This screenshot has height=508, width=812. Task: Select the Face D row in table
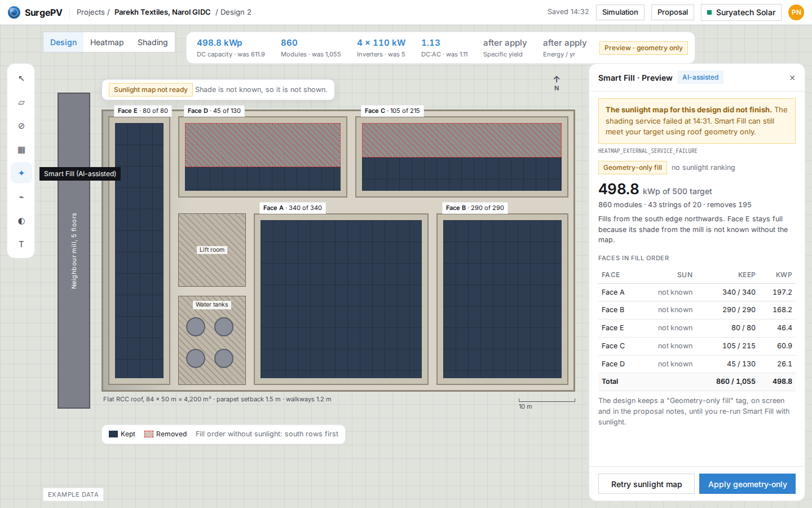(x=697, y=364)
